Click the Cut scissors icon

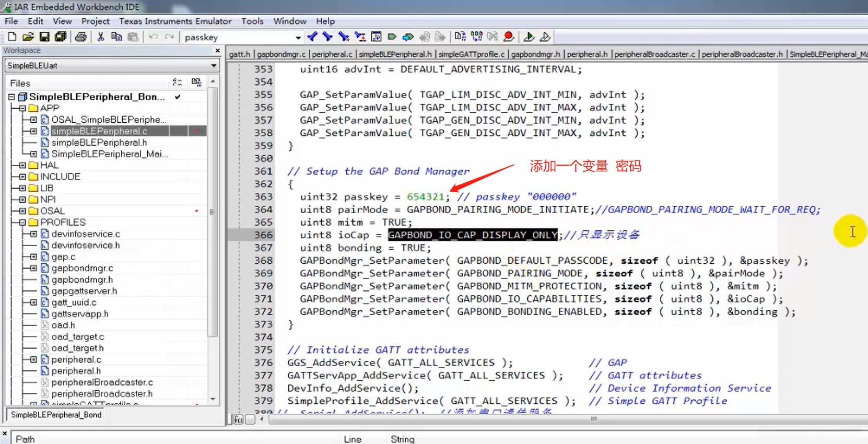[101, 37]
